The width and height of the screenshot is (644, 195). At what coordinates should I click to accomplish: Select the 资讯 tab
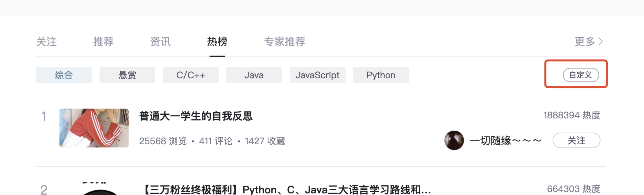point(160,42)
